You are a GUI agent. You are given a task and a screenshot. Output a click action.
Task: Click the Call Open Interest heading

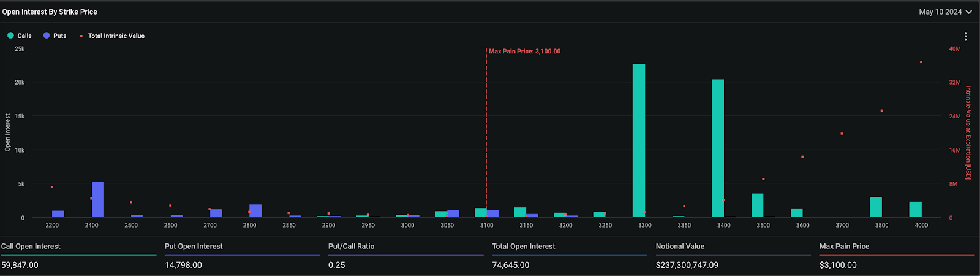31,246
